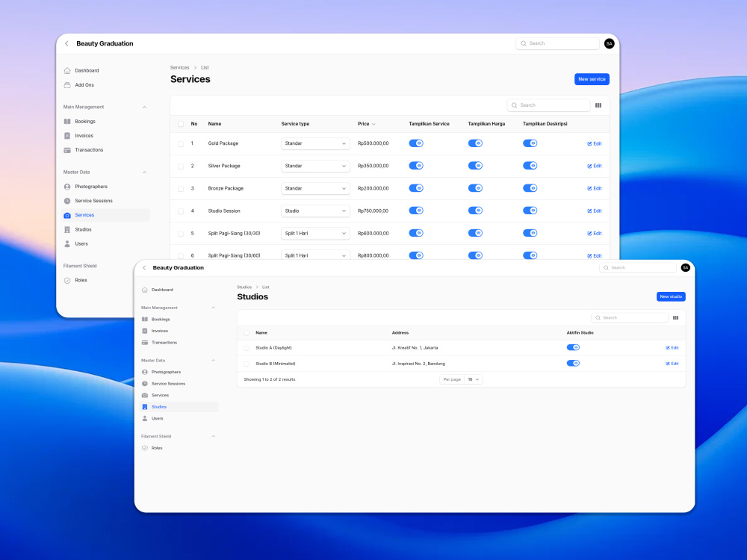Open the Per page dropdown in Studios table
The height and width of the screenshot is (560, 747).
[474, 379]
